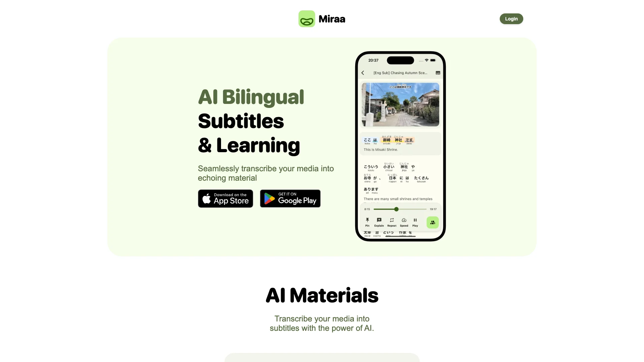Toggle visibility of furigana readings display
This screenshot has width=644, height=362.
point(437,72)
